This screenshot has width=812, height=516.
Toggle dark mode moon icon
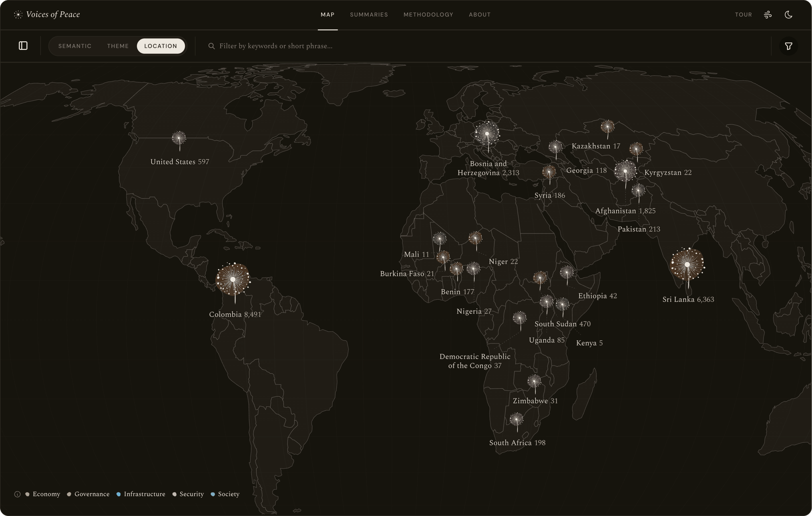pos(788,14)
